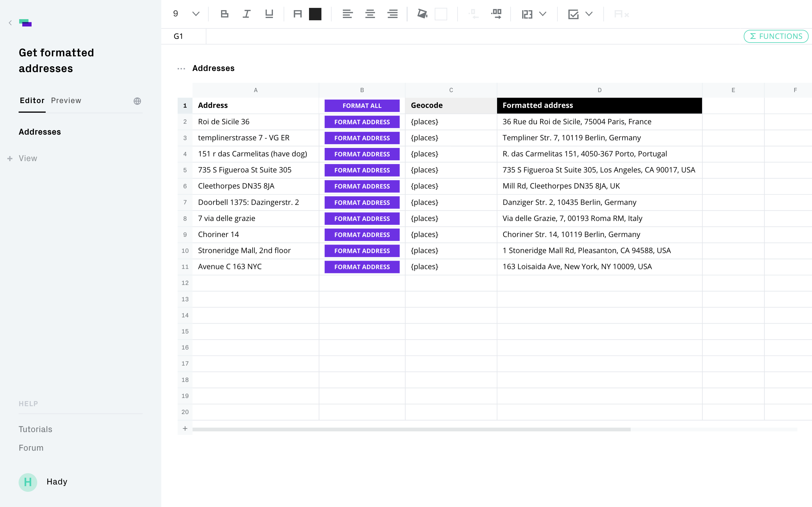Expand the checkbox cell type dropdown
The image size is (812, 507).
589,14
